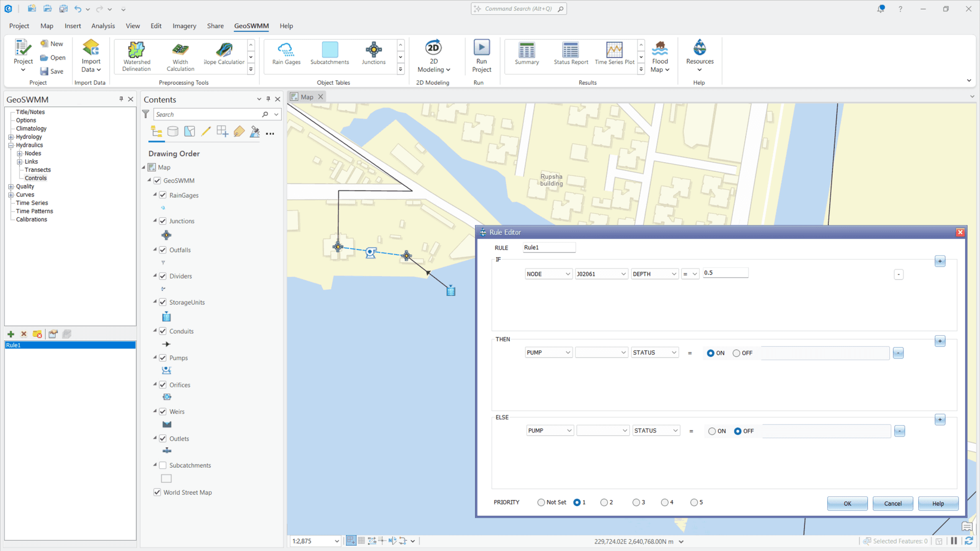Select priority 3 in the Rule Editor
The image size is (980, 551).
point(637,502)
